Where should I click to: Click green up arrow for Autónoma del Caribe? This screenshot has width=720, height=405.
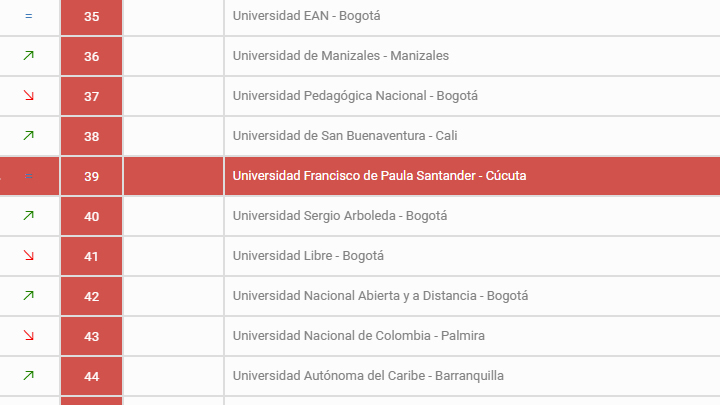28,376
